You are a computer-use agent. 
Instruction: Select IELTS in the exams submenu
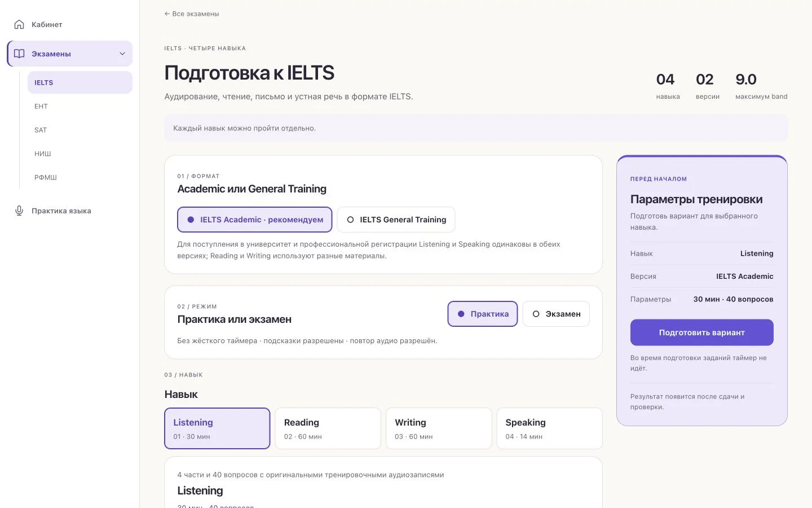pos(80,82)
